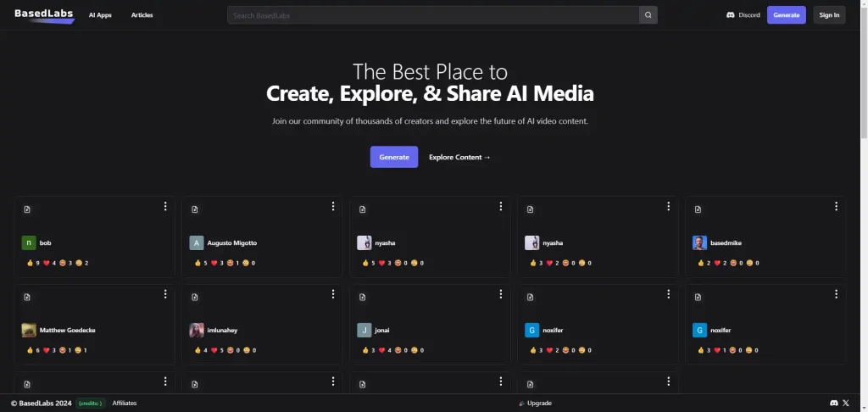Open three-dot menu on Matthew Goedecke's card

(x=165, y=294)
